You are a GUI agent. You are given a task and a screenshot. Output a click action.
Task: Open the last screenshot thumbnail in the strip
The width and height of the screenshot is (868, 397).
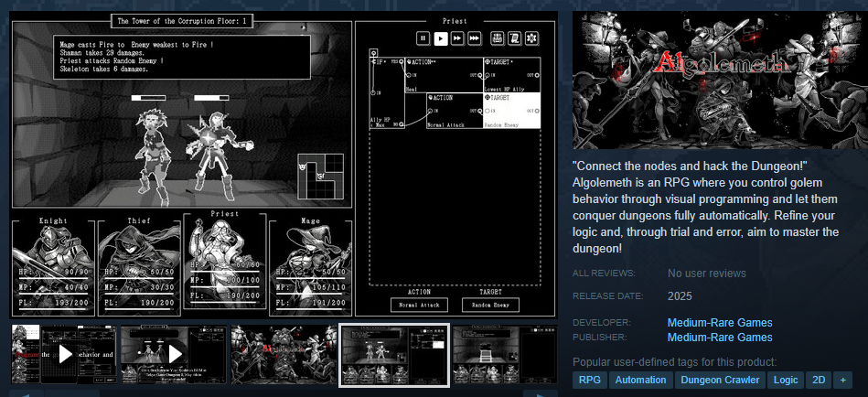click(505, 354)
